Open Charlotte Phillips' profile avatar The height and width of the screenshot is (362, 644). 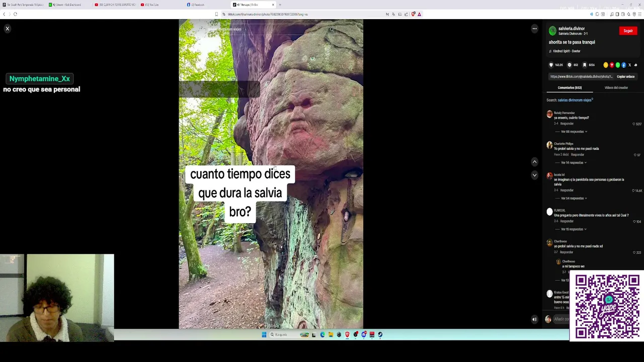coord(549,145)
